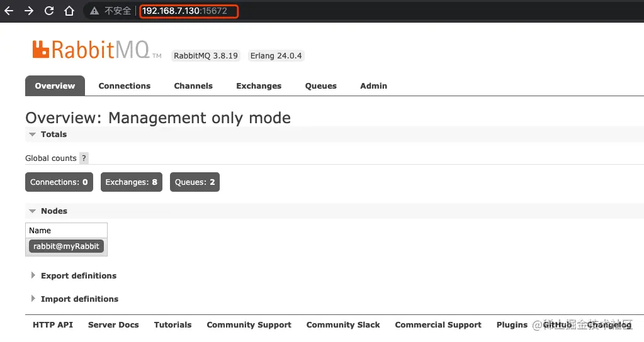Image resolution: width=644 pixels, height=342 pixels.
Task: Click the Erlang 24.0.4 version label
Action: click(x=276, y=56)
